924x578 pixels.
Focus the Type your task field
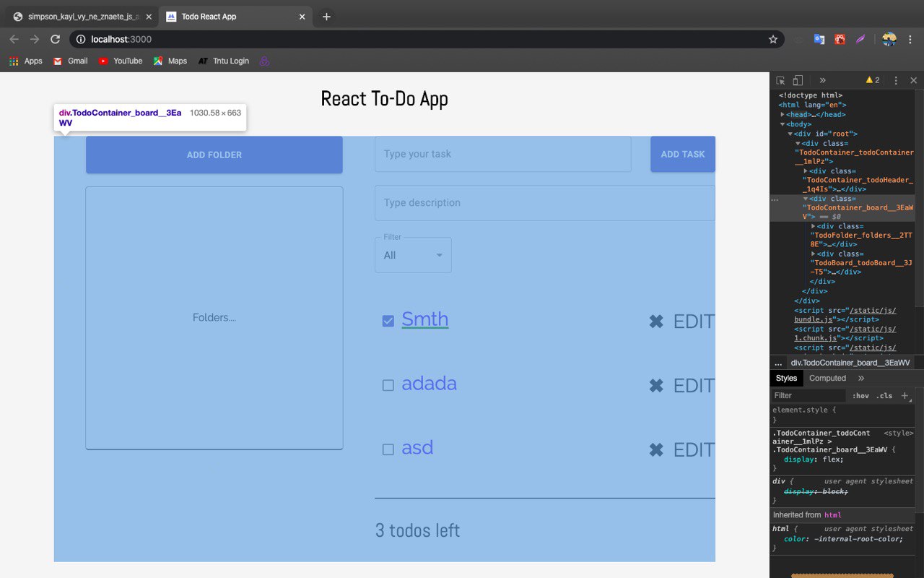[503, 154]
